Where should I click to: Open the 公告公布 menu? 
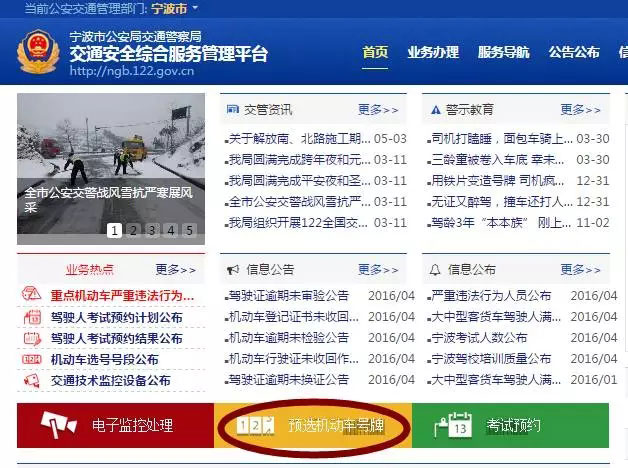point(574,52)
